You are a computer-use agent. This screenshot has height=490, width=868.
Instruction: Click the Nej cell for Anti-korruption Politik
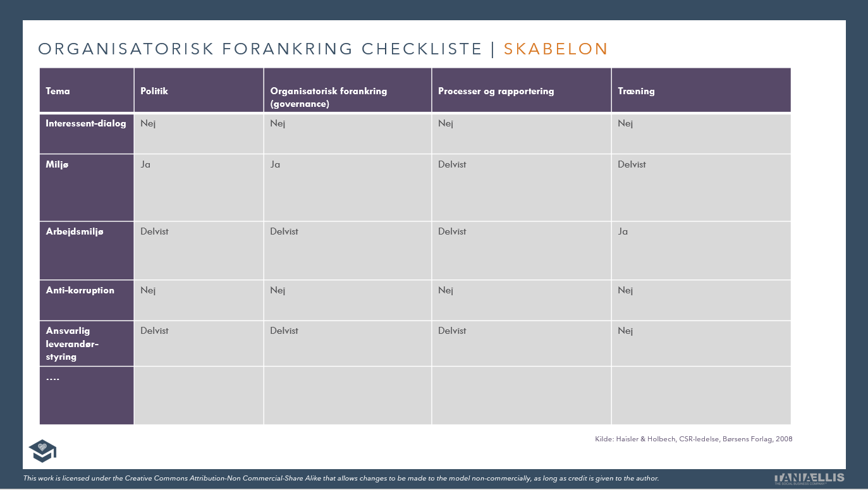(148, 290)
